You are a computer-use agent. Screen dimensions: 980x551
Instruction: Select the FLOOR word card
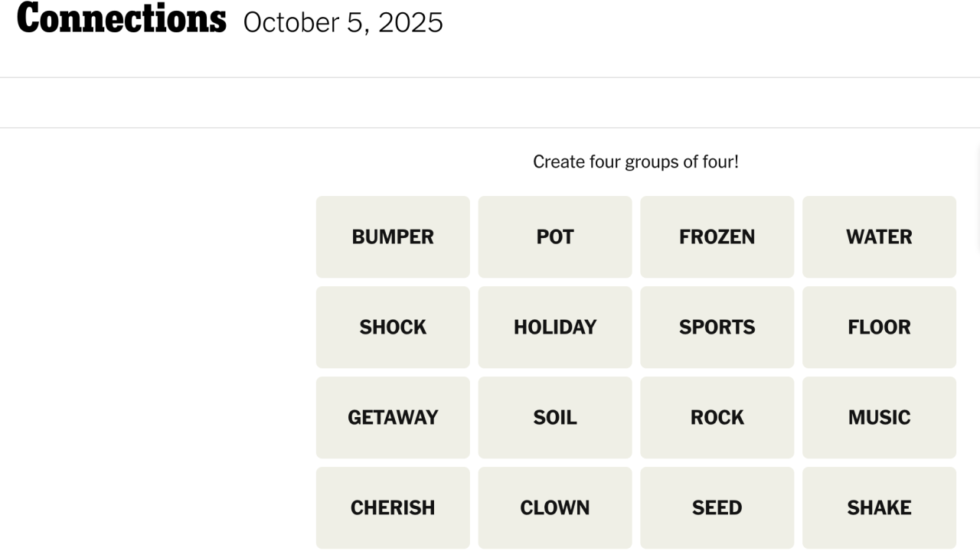coord(879,327)
